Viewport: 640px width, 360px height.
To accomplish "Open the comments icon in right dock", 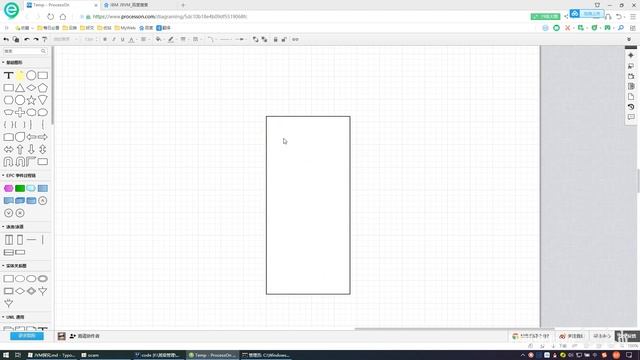I will [631, 117].
